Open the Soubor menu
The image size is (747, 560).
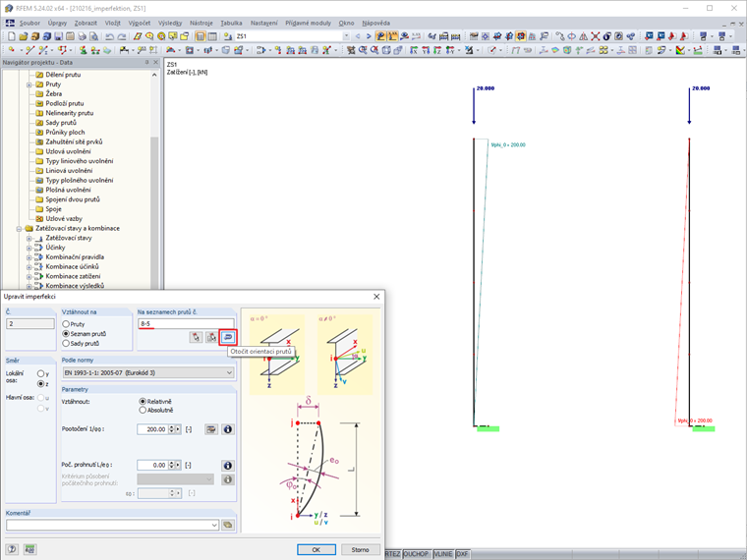(x=29, y=23)
